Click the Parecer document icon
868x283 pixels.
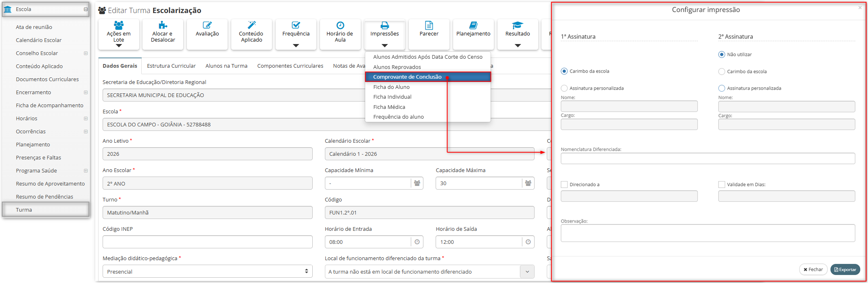coord(429,25)
